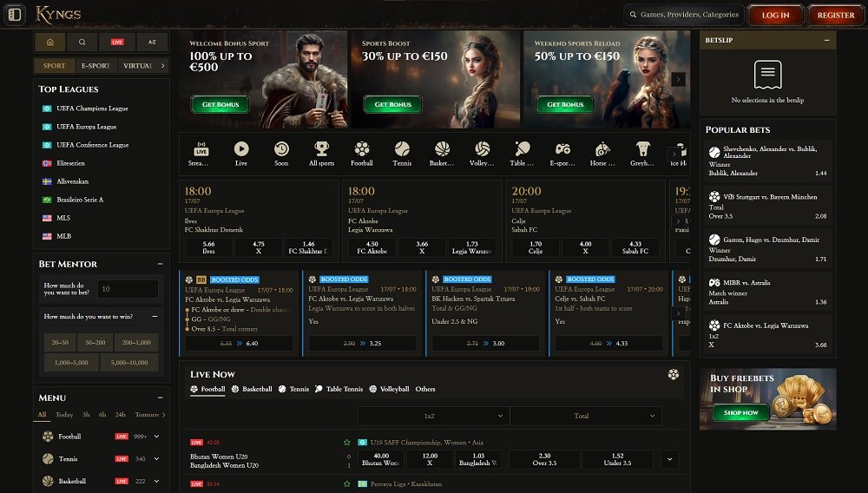Choose the 5,000–10,000 win range button
This screenshot has width=868, height=493.
pyautogui.click(x=129, y=363)
